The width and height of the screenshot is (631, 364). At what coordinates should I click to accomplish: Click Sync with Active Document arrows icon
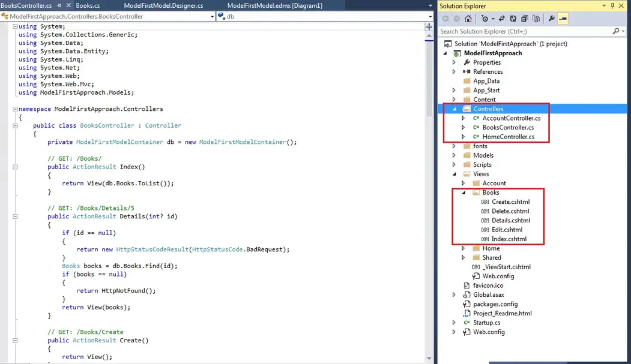point(502,19)
